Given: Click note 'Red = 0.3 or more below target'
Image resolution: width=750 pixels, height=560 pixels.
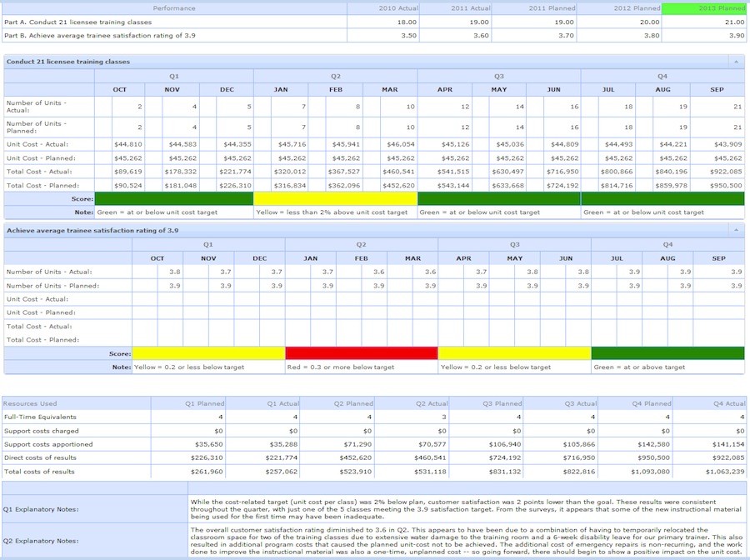Looking at the screenshot, I should pyautogui.click(x=341, y=367).
